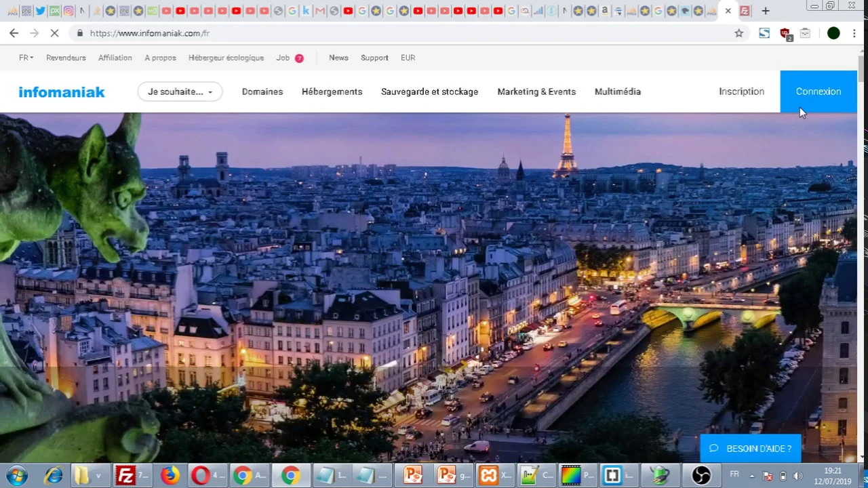This screenshot has width=868, height=488.
Task: Switch to the Gmail tab
Action: point(320,11)
